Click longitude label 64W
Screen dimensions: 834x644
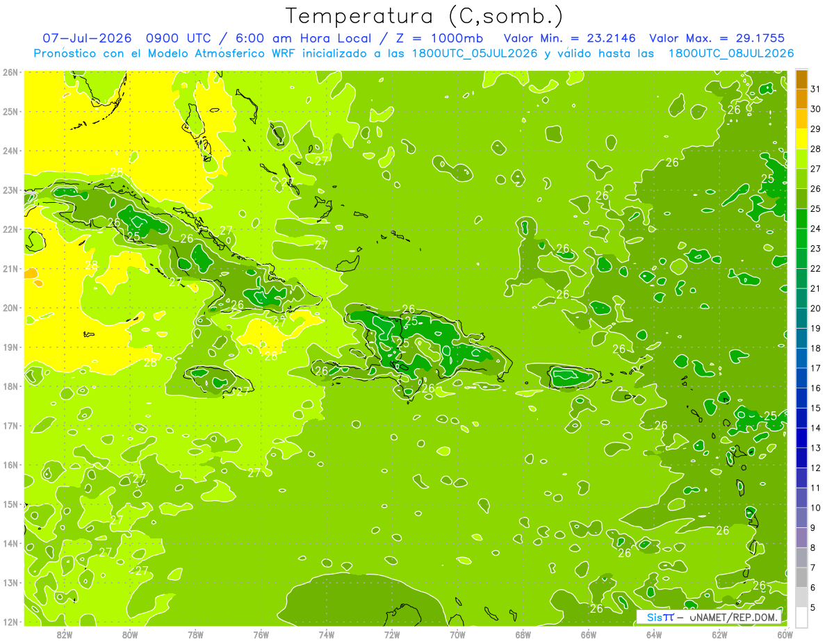click(654, 634)
